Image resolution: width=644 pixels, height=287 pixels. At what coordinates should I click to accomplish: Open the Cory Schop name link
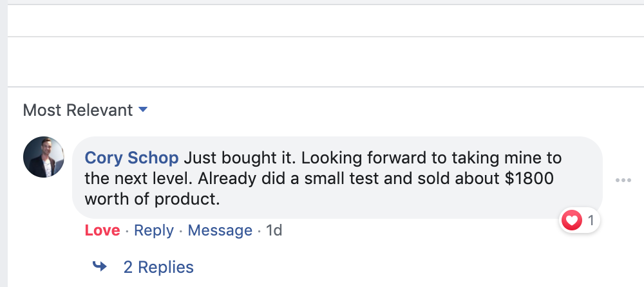(x=133, y=158)
